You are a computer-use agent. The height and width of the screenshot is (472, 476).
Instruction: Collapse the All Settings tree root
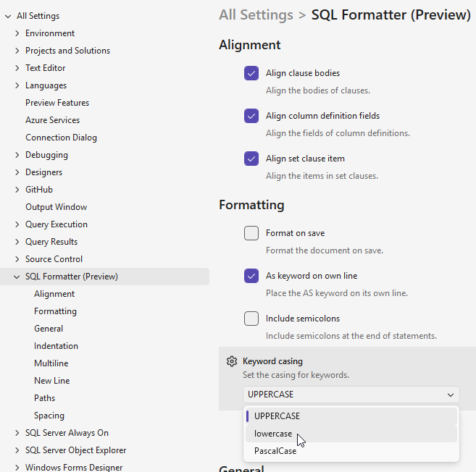pyautogui.click(x=8, y=16)
